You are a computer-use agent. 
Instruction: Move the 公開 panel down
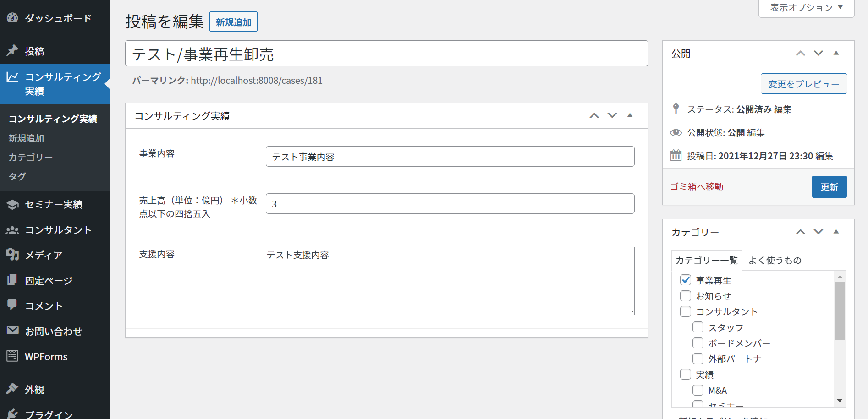819,53
